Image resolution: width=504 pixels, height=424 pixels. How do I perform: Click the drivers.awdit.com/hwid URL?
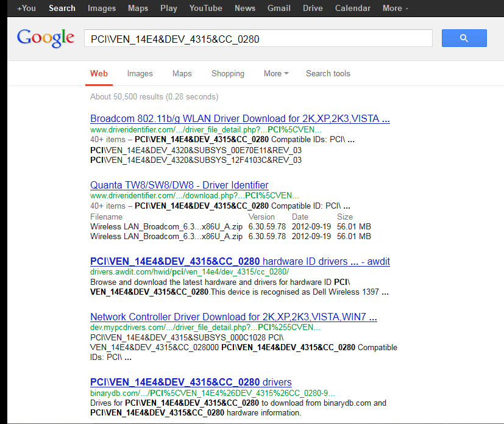(x=190, y=272)
